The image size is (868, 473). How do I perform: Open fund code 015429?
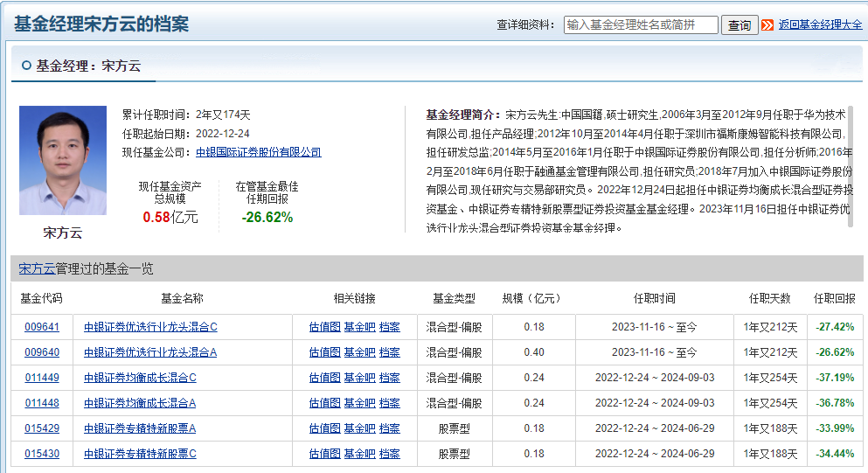click(42, 428)
